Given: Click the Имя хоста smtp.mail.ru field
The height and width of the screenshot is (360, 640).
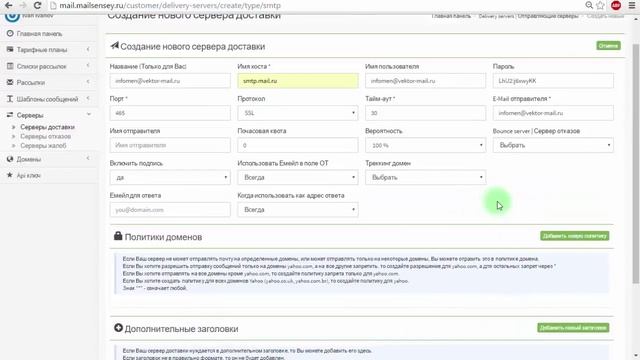Looking at the screenshot, I should (x=298, y=81).
